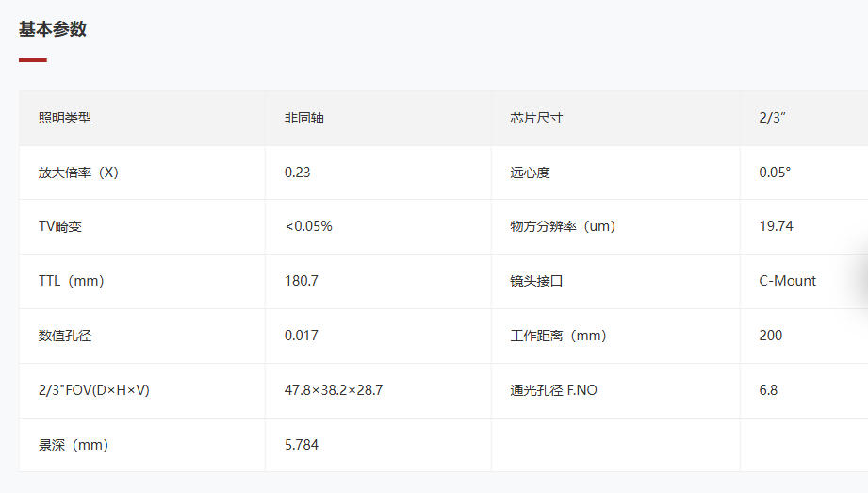Select the 5.784 depth of field value
The image size is (868, 493).
click(x=302, y=445)
